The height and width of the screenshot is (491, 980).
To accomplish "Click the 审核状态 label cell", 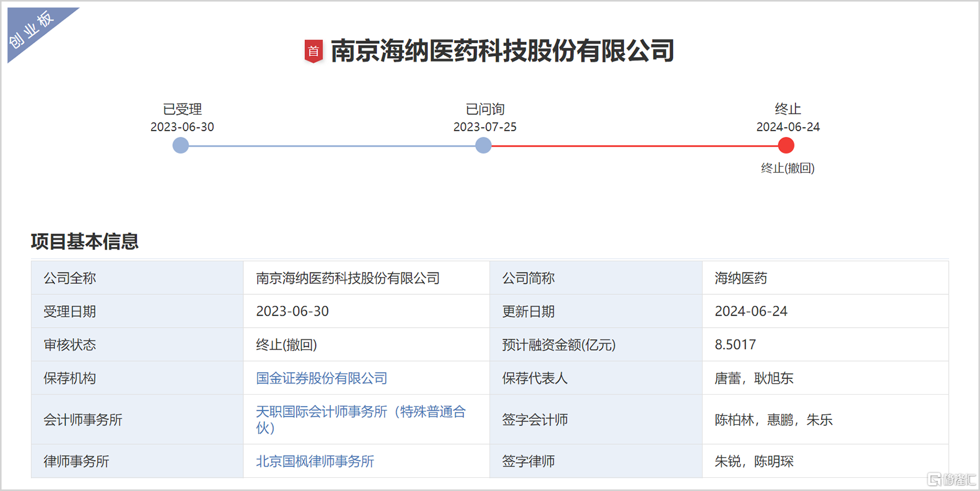I will pyautogui.click(x=138, y=345).
